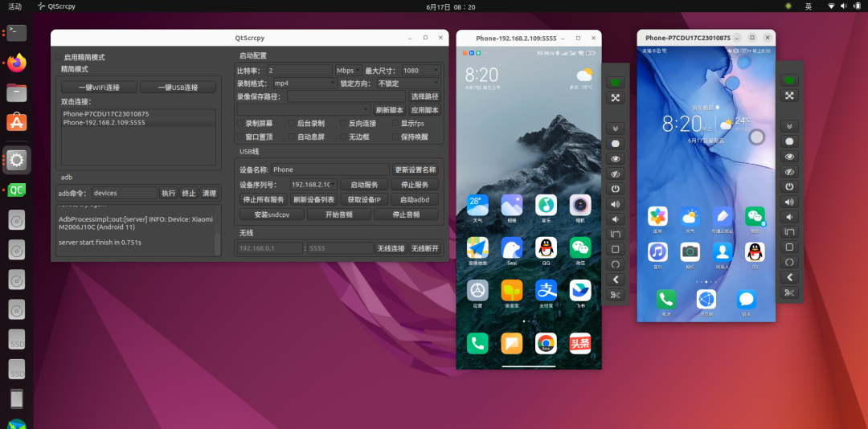Open Chrome Beta in the Xiaomi phone dock
The height and width of the screenshot is (429, 868).
click(546, 343)
